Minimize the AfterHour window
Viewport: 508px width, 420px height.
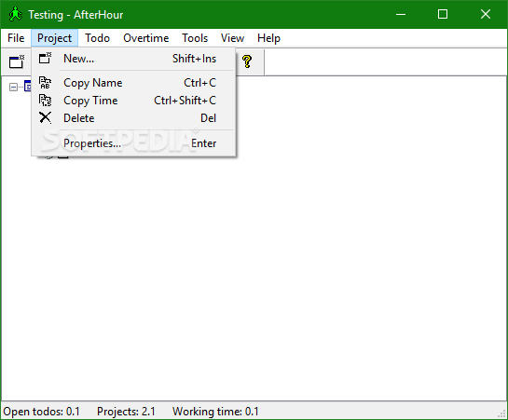401,14
